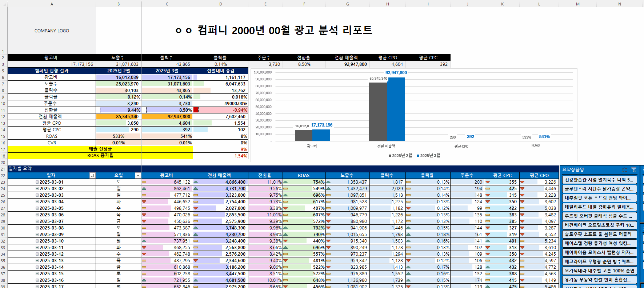Select row 22 header
This screenshot has width=644, height=288.
coord(3,176)
